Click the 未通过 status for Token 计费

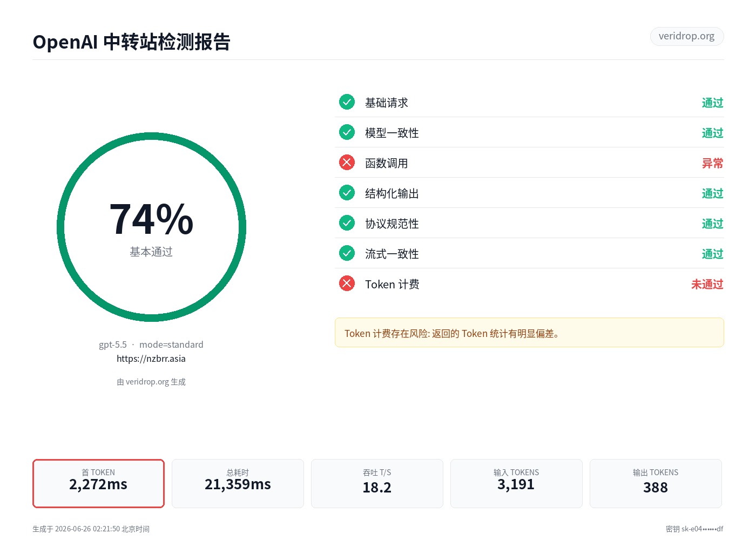tap(707, 284)
